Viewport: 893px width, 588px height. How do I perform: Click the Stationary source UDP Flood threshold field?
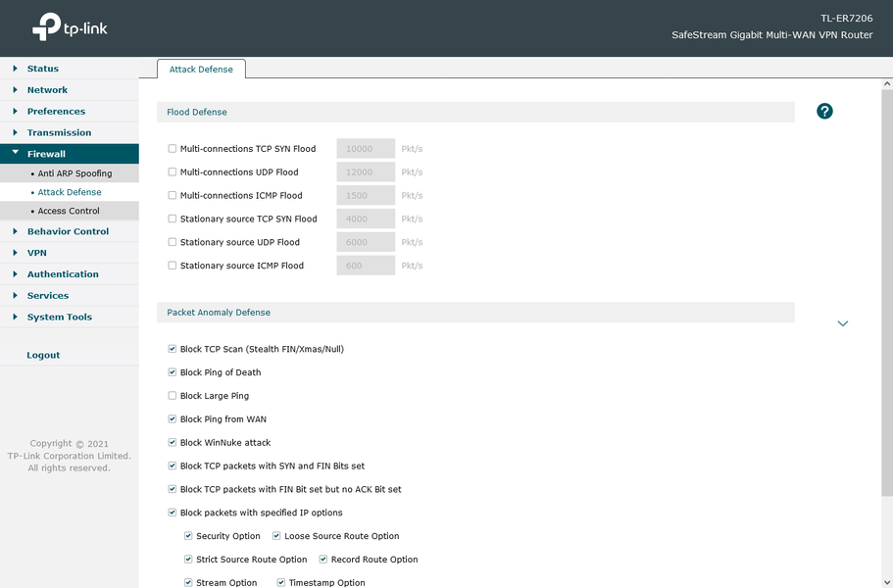(x=366, y=242)
